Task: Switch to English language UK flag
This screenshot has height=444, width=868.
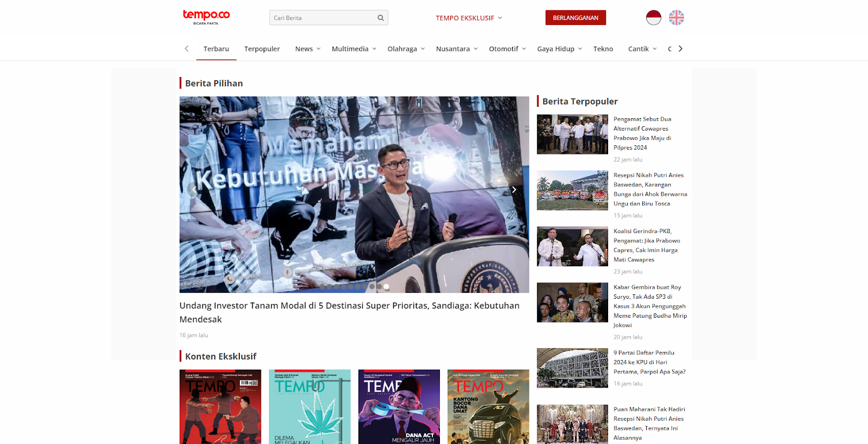Action: click(676, 18)
